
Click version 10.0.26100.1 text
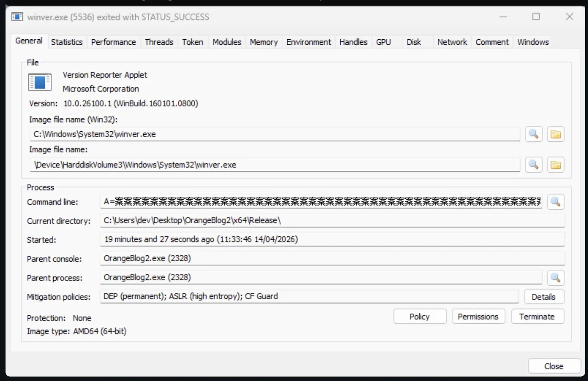(131, 104)
